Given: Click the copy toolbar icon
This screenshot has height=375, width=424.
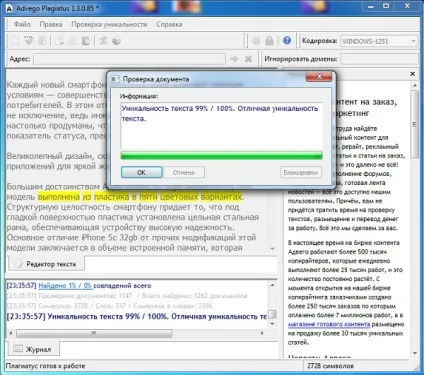Looking at the screenshot, I should [72, 41].
